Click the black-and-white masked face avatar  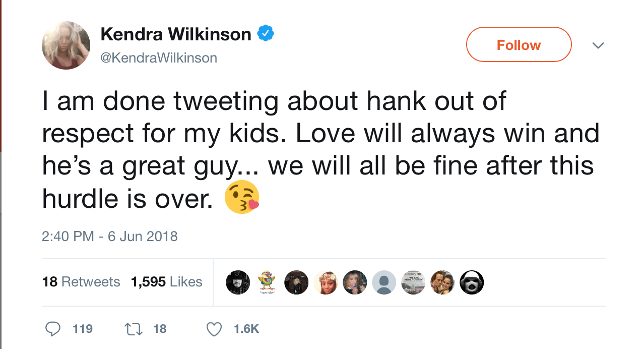click(x=472, y=282)
